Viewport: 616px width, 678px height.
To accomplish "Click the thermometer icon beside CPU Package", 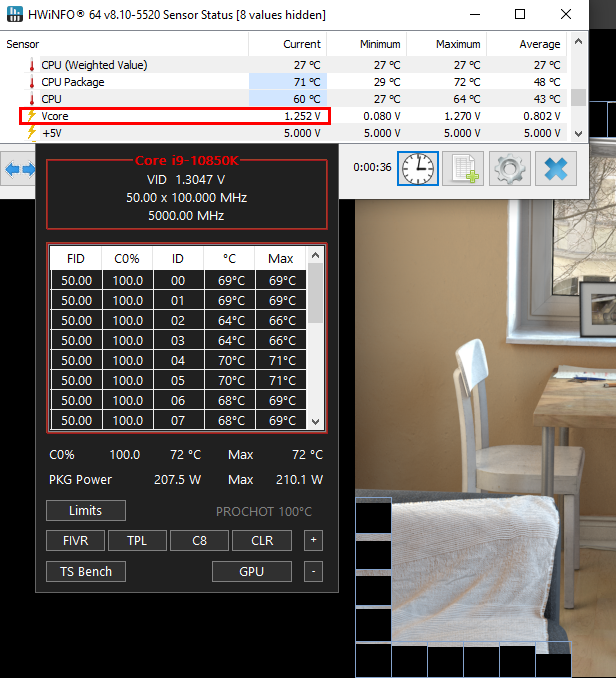I will 32,82.
